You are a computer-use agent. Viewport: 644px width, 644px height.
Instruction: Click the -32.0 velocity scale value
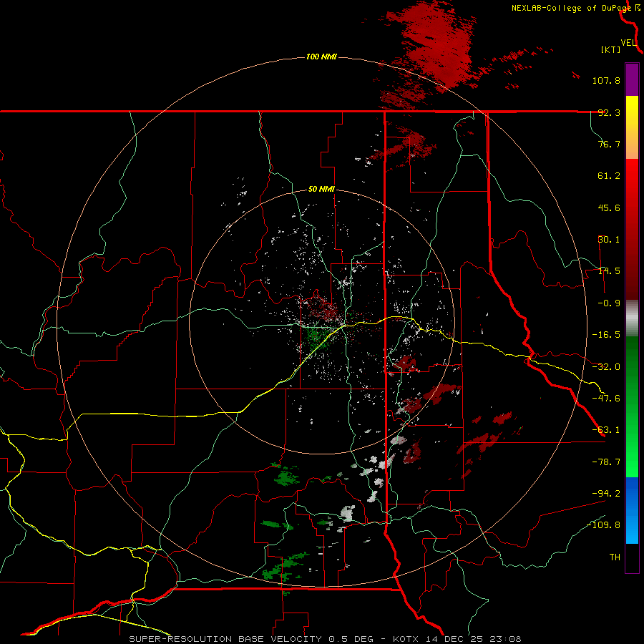point(606,367)
